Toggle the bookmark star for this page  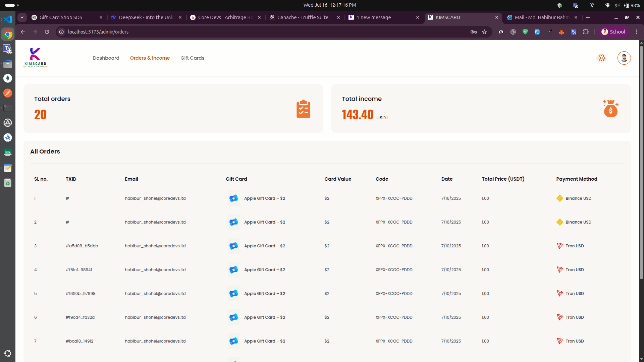(x=484, y=32)
